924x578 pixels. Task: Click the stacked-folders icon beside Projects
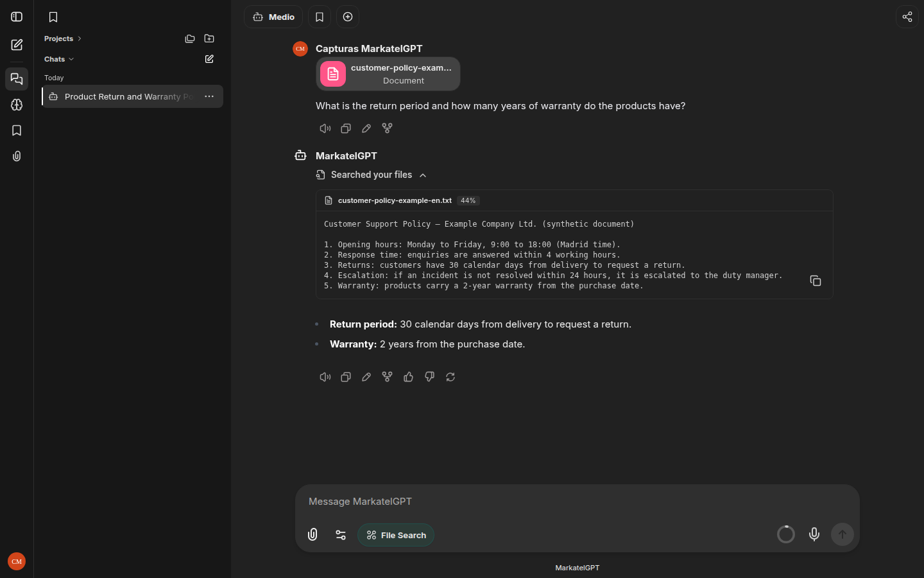[190, 39]
